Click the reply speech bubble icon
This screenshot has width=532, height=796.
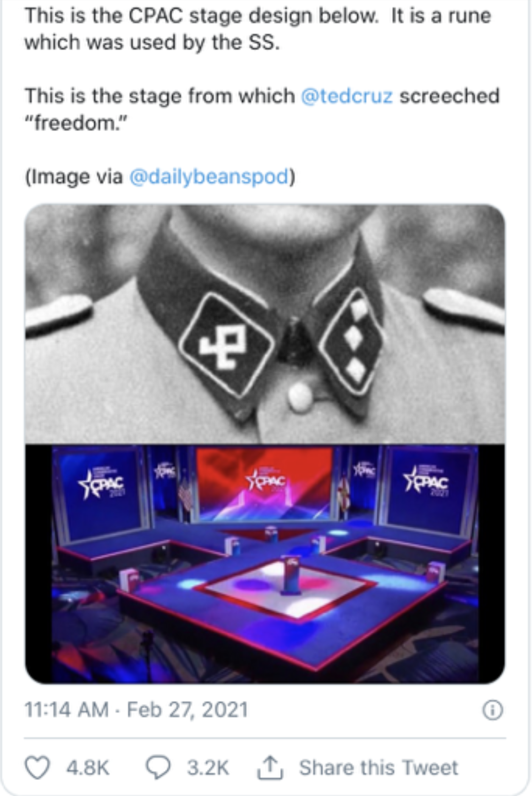(x=158, y=768)
